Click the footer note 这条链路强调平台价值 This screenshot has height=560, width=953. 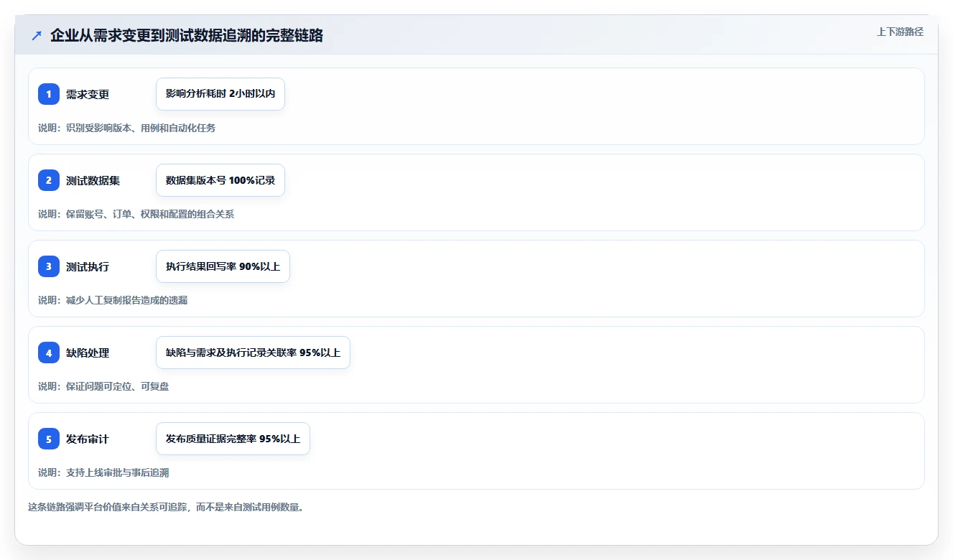(x=166, y=507)
